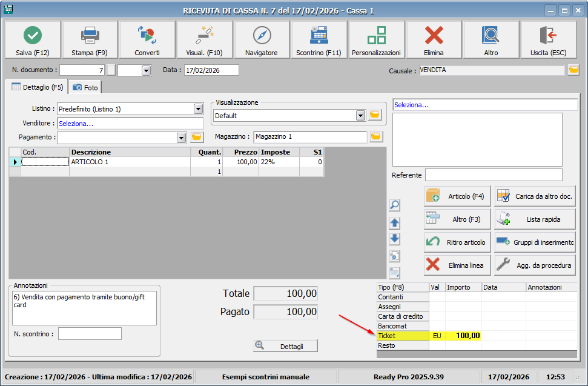
Task: Open folder icon next to Causale
Action: pos(573,70)
